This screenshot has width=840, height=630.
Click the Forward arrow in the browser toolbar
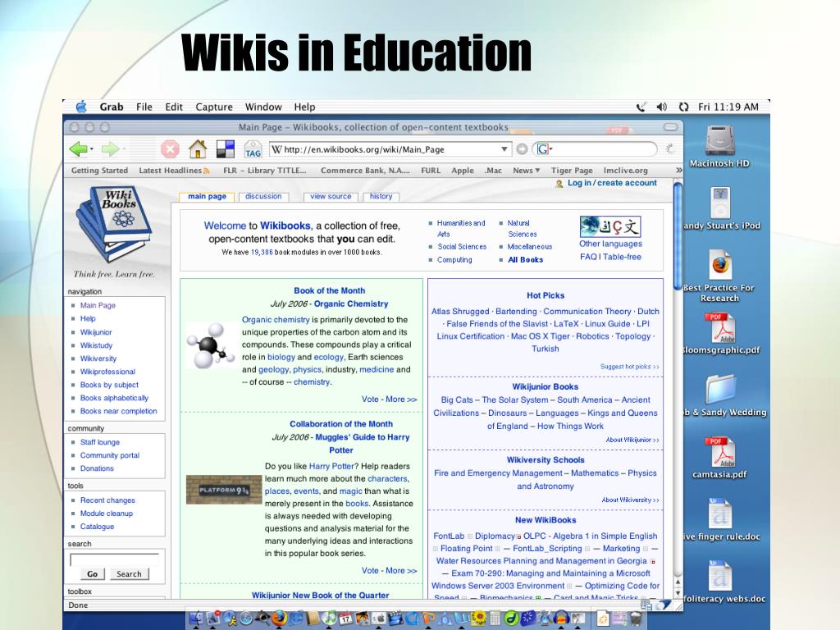(110, 149)
